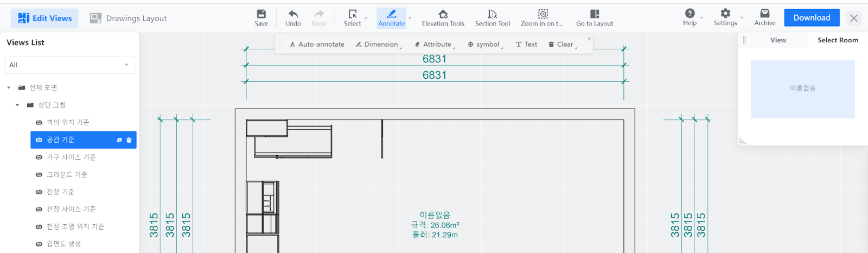This screenshot has width=868, height=253.
Task: Open the 가구 사이즈 기준 view
Action: pyautogui.click(x=71, y=157)
